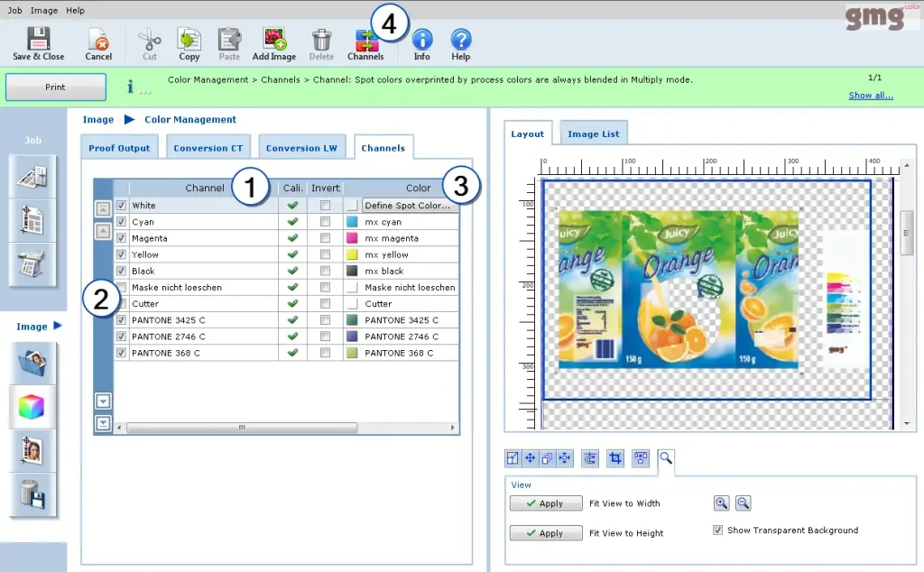Click the zoom out magnifier button
924x572 pixels.
[744, 503]
